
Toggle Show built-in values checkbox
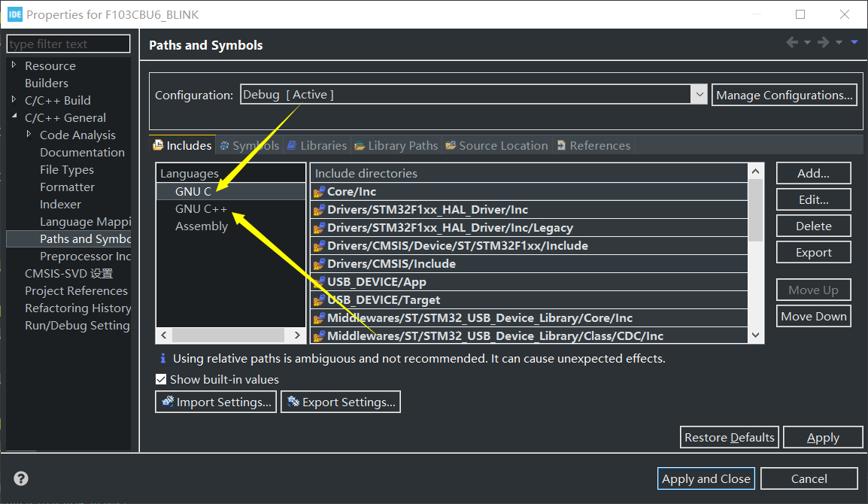(x=161, y=380)
